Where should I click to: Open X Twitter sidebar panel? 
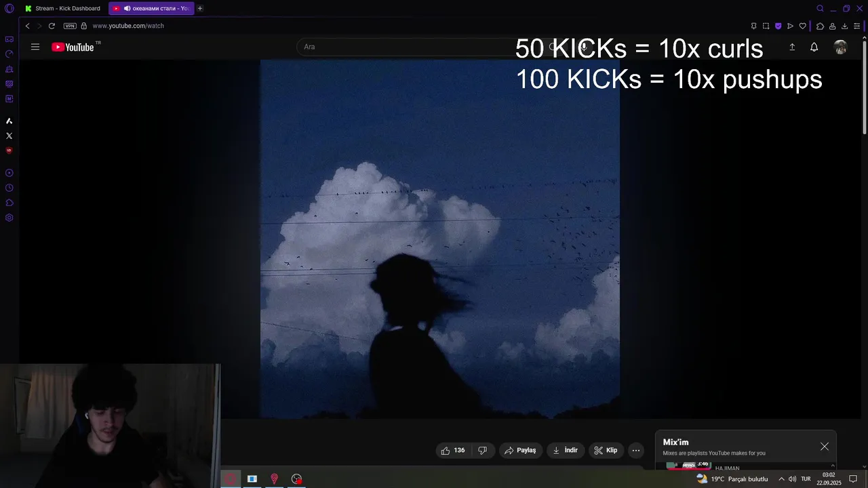(9, 136)
